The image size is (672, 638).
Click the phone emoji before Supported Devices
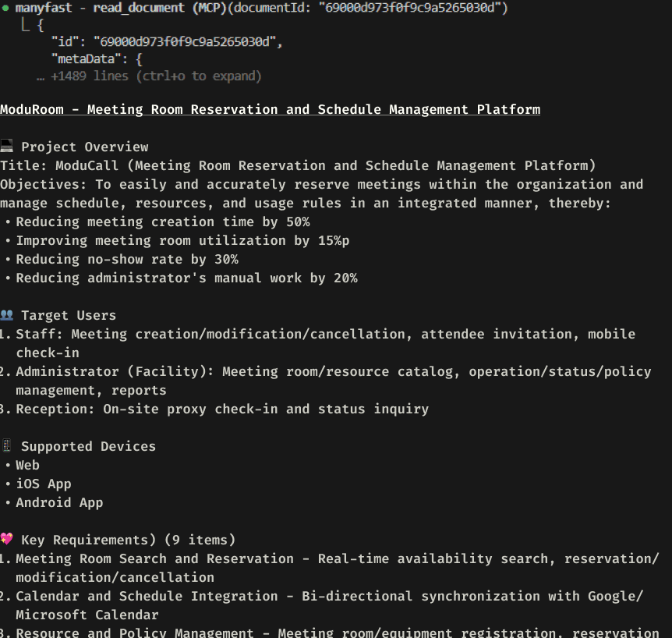(6, 446)
